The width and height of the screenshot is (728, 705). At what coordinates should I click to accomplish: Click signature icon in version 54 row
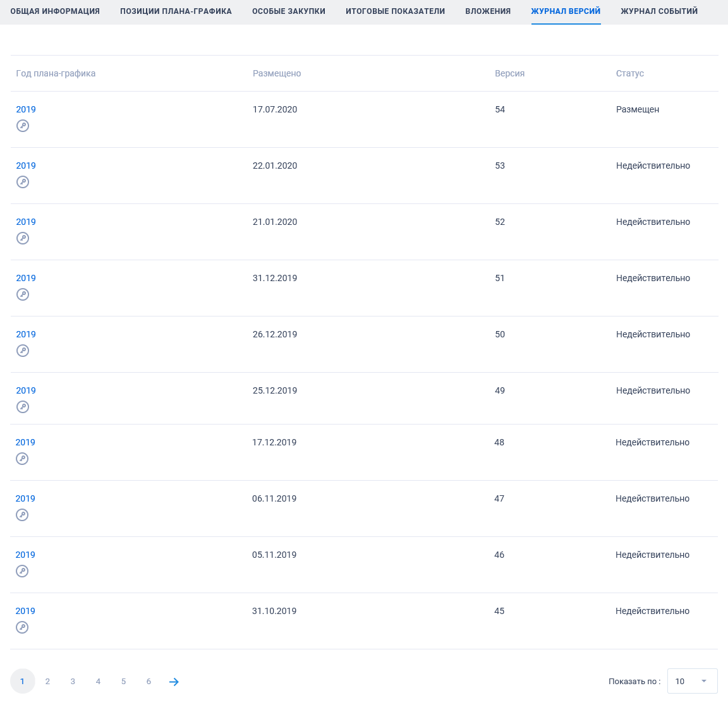coord(23,126)
